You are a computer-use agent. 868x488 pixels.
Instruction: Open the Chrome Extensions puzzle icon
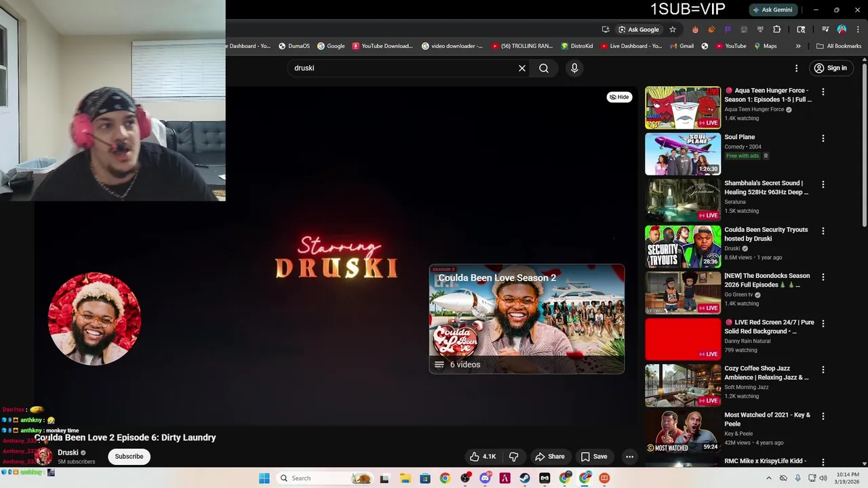pyautogui.click(x=777, y=29)
